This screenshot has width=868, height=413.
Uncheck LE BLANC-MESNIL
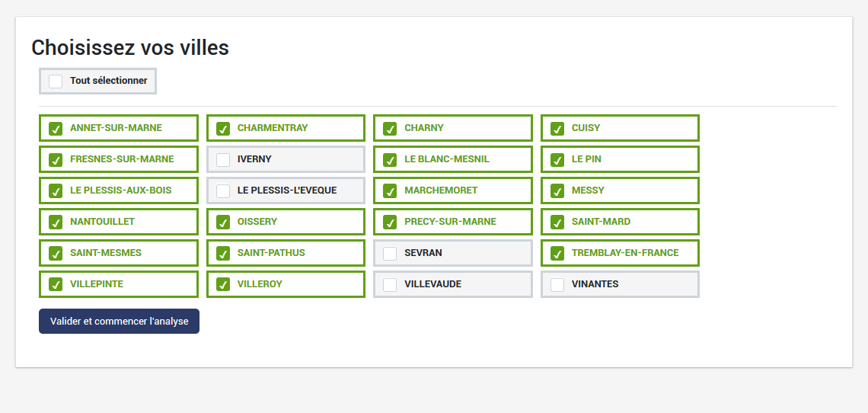[390, 160]
